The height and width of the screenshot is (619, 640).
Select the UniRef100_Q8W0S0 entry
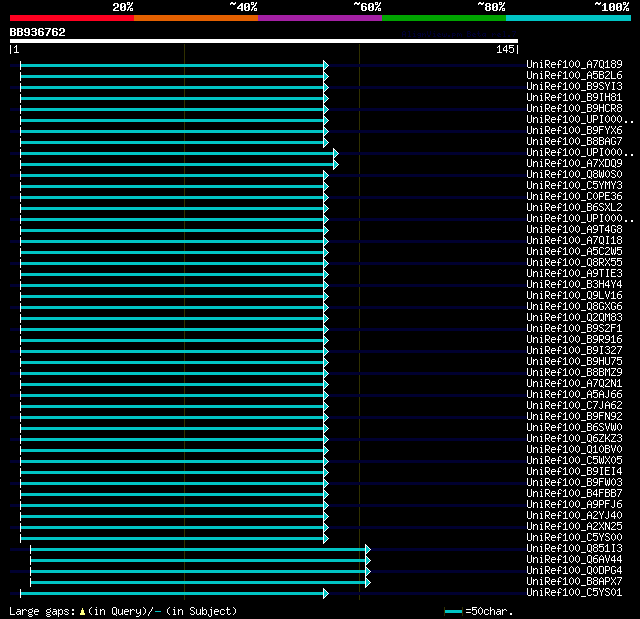point(574,175)
